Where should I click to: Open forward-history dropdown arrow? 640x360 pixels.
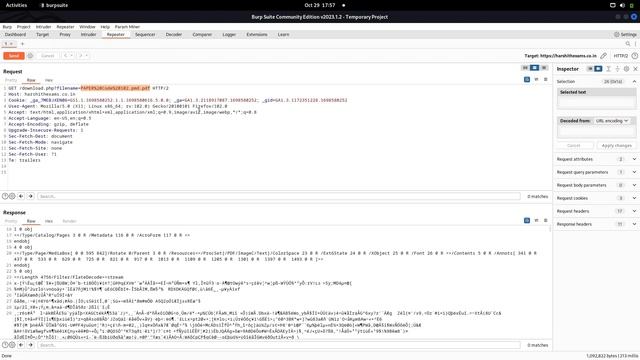click(x=87, y=56)
